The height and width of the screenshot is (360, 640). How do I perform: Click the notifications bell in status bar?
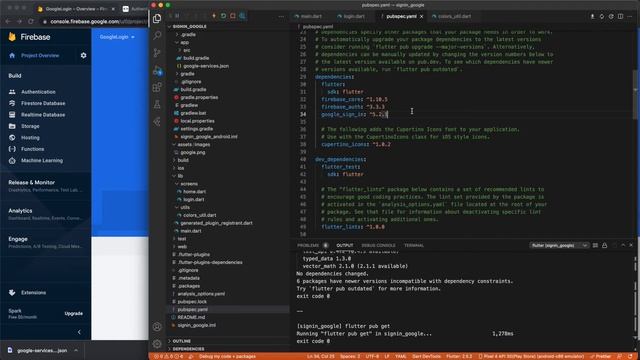pyautogui.click(x=631, y=356)
